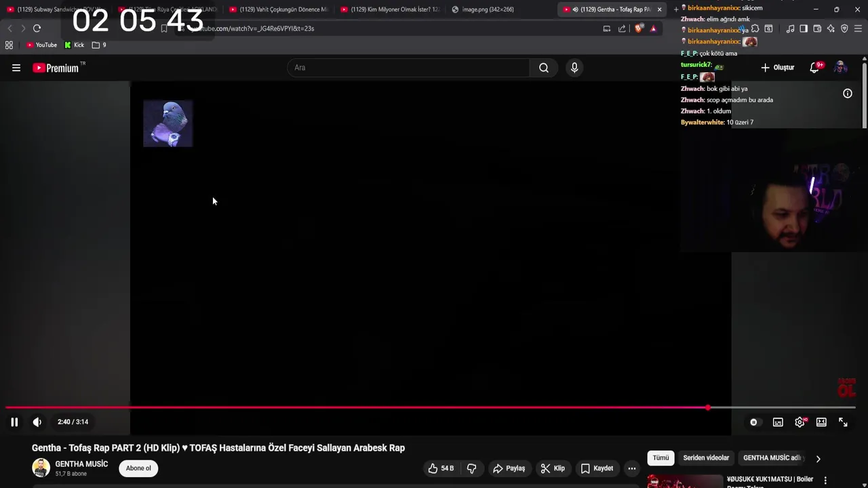Pause the video playback
Screen dimensions: 868x488
click(14, 422)
